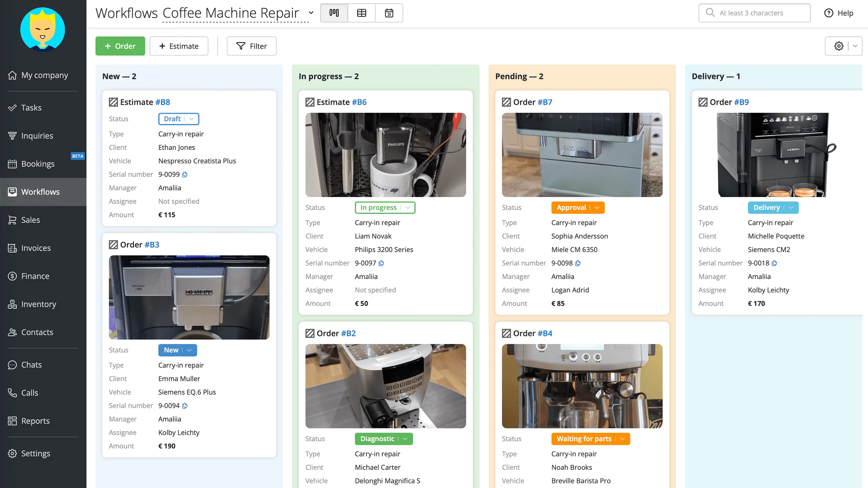Screen dimensions: 868x488
Task: Click the user avatar picture
Action: [x=43, y=29]
